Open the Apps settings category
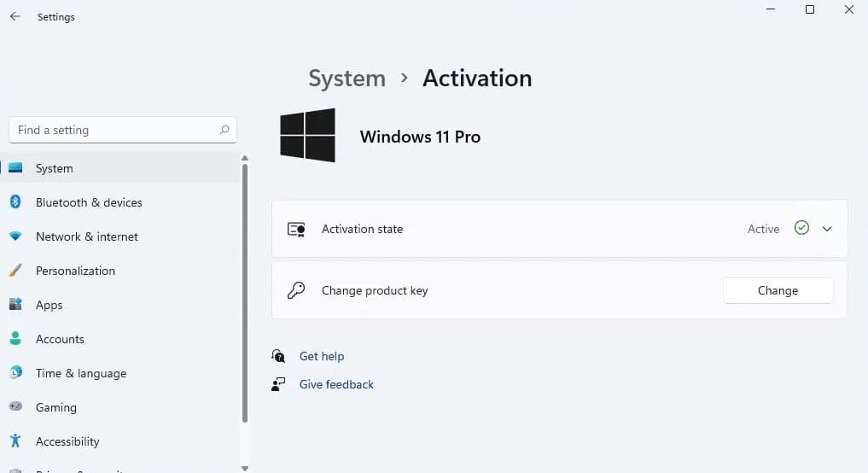This screenshot has width=868, height=473. coord(50,305)
